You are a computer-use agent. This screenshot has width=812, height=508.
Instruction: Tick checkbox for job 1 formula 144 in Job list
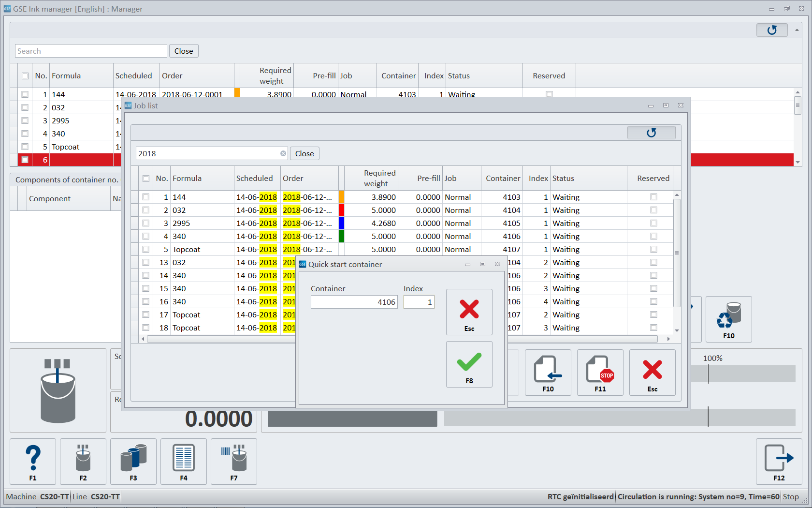tap(146, 197)
